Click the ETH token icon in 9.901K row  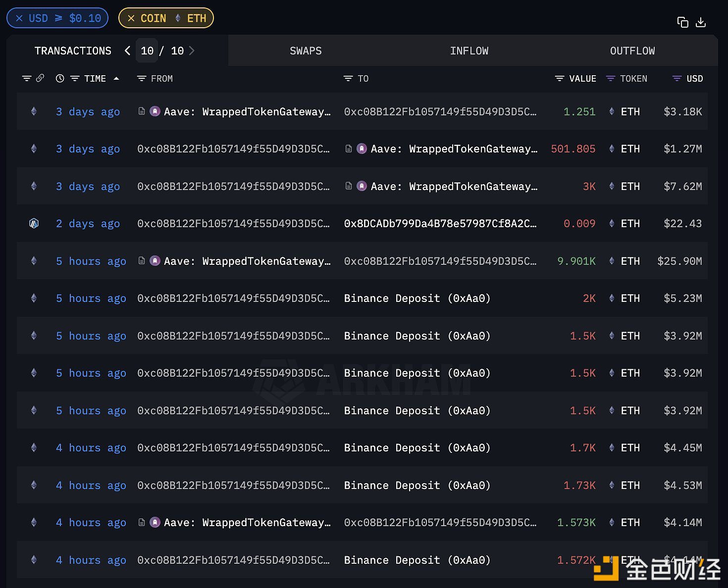click(612, 261)
